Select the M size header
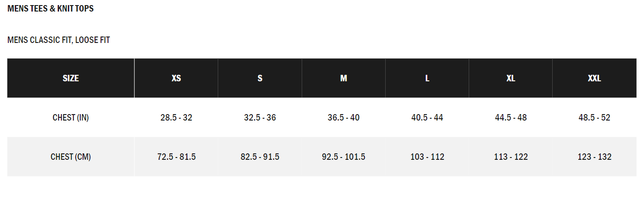Screen dimensions: 644x200 click(344, 78)
